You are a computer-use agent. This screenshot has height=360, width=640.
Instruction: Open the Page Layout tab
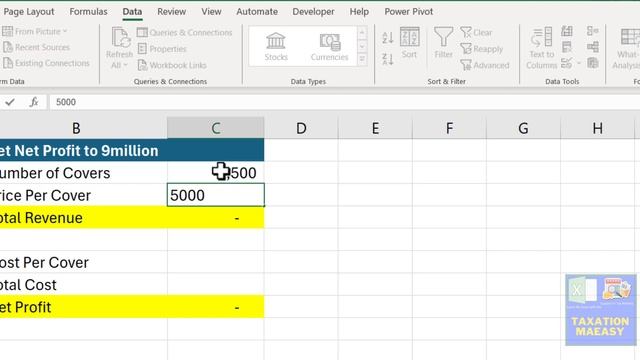pos(29,12)
